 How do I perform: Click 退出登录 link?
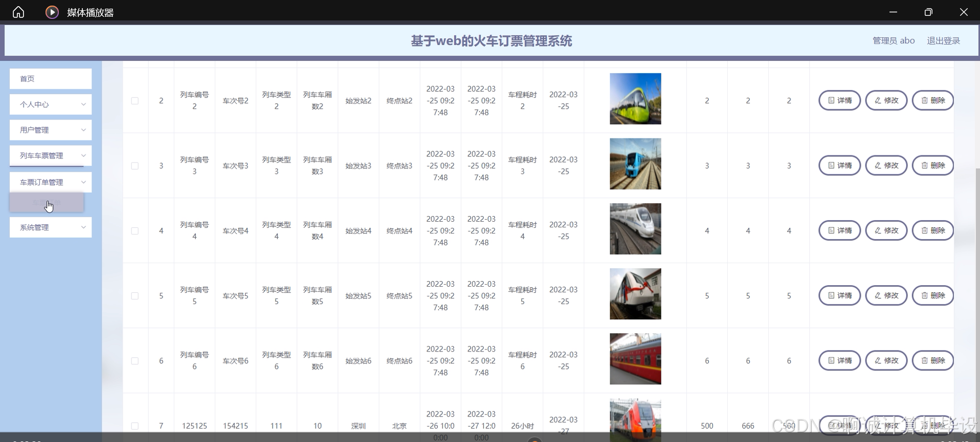pyautogui.click(x=943, y=40)
